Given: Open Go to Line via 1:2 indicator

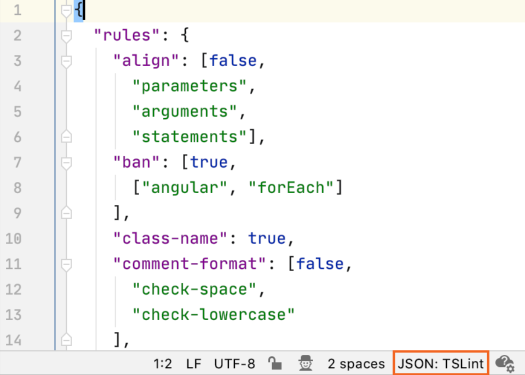Looking at the screenshot, I should point(163,364).
